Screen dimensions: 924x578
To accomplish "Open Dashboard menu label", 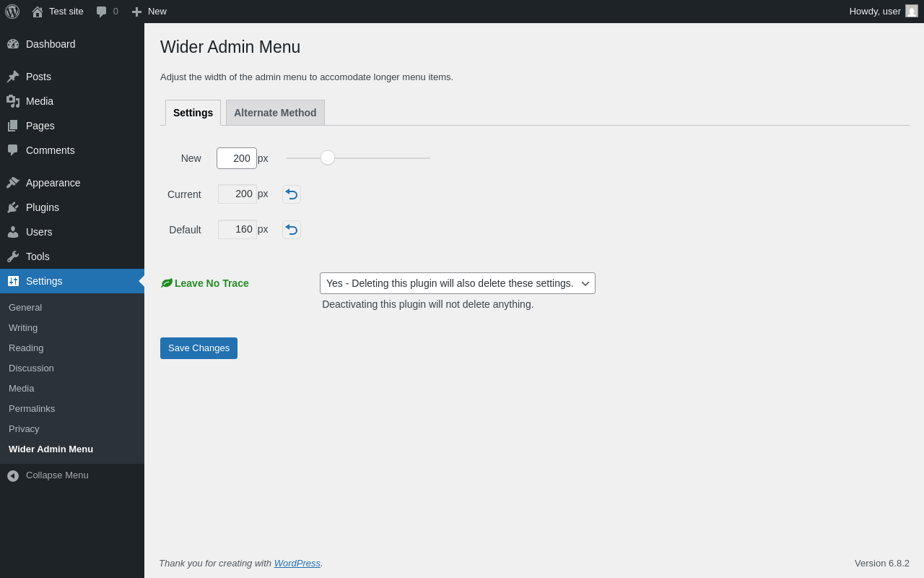I will coord(51,44).
